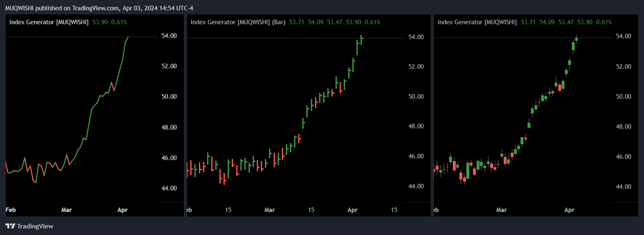
Task: Click the 48.00 price label on the bar chart axis
Action: click(x=416, y=126)
